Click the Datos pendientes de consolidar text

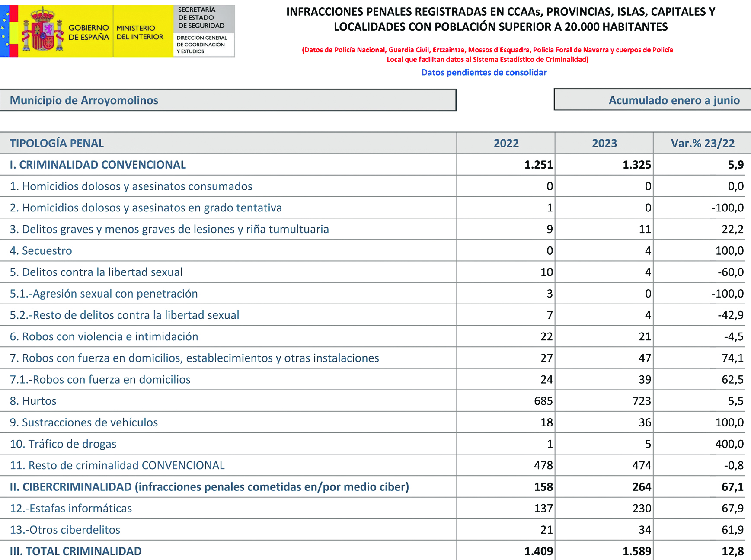click(x=484, y=73)
